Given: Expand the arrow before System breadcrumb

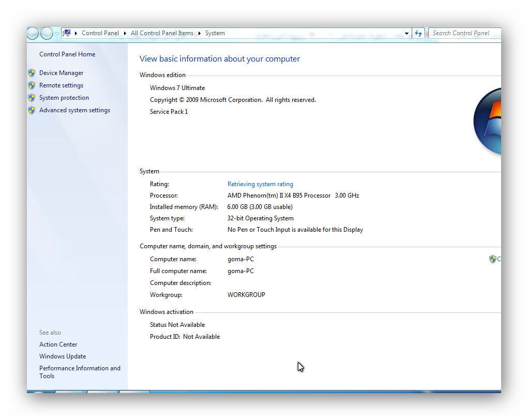Looking at the screenshot, I should 199,33.
